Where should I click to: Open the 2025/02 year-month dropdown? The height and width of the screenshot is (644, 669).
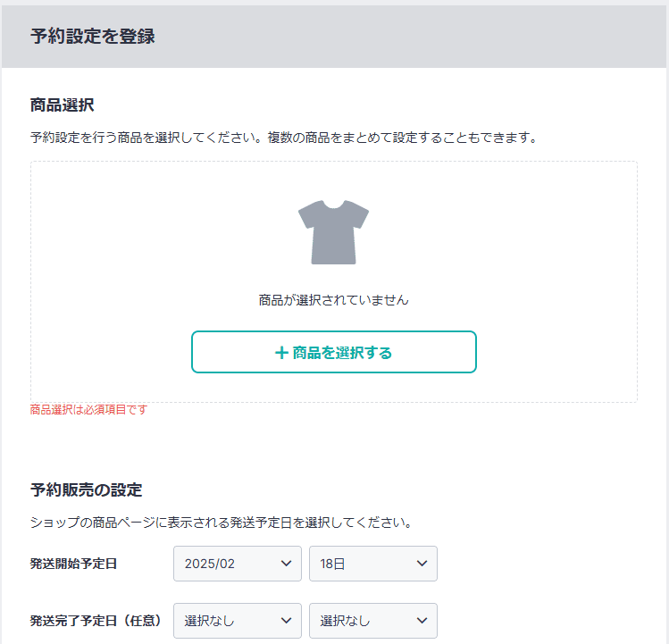click(238, 564)
